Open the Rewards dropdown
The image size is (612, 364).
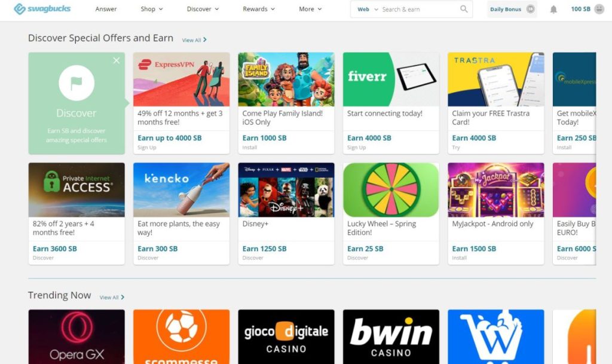[259, 9]
